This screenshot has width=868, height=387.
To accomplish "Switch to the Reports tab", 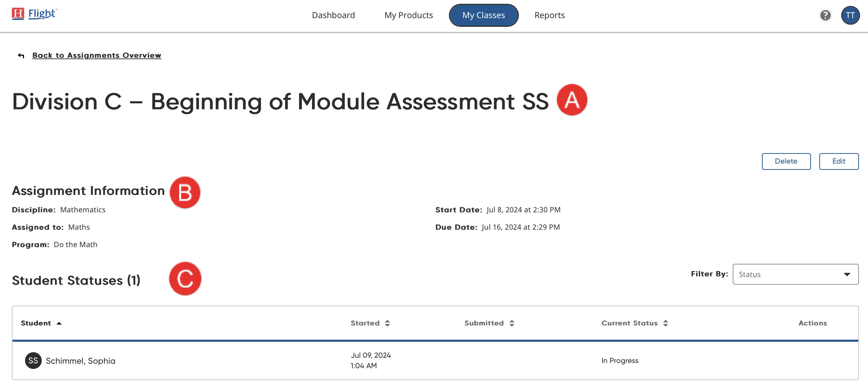I will [x=549, y=15].
